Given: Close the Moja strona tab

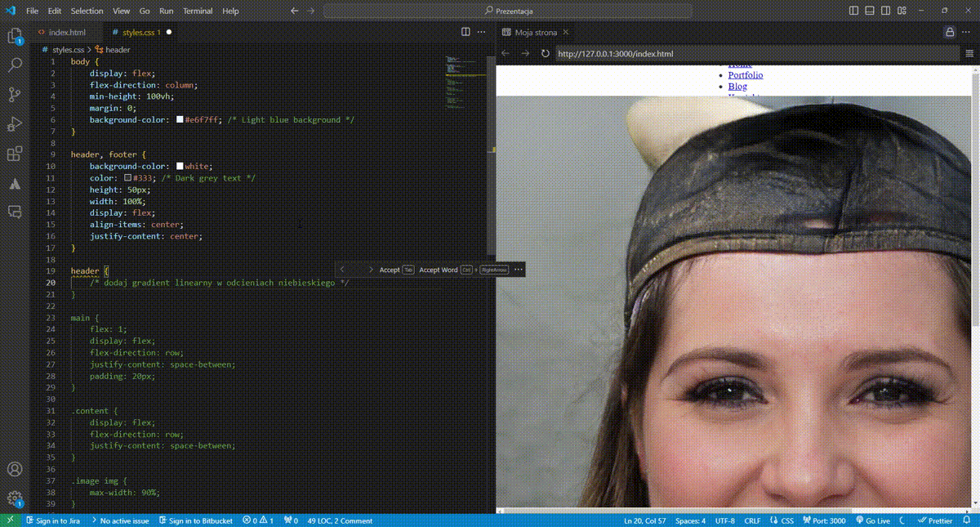Looking at the screenshot, I should (568, 32).
